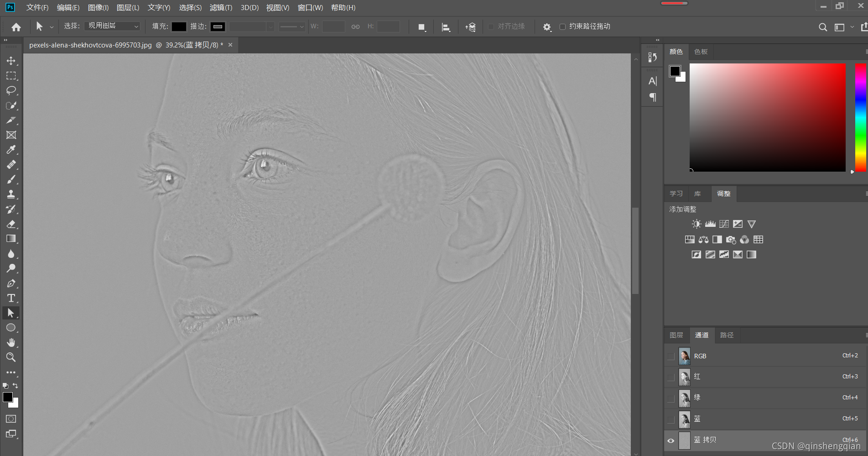Screen dimensions: 868x456
Task: Click the Home button in options bar
Action: click(x=16, y=27)
